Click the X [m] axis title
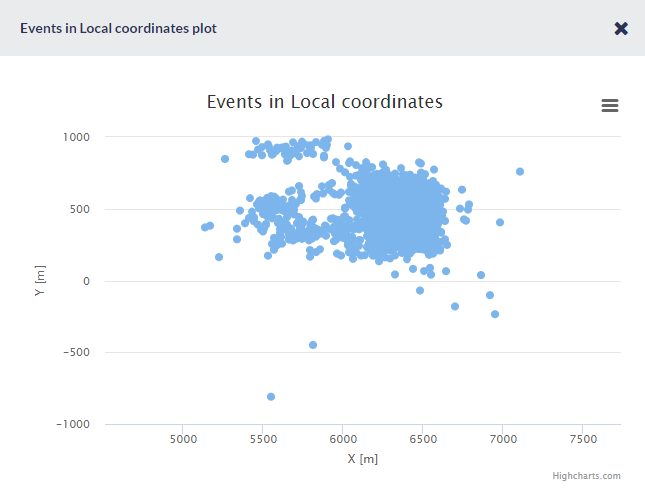The height and width of the screenshot is (491, 645). click(362, 458)
